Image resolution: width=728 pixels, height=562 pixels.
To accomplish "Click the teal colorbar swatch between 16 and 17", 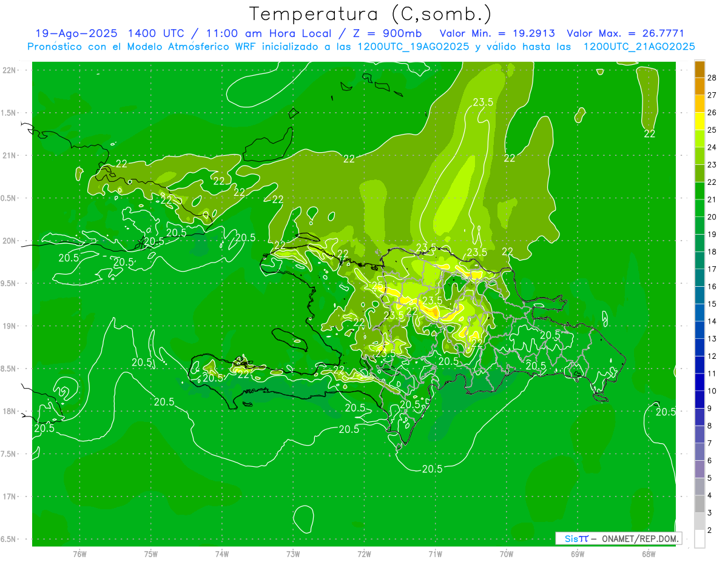I will pos(699,278).
